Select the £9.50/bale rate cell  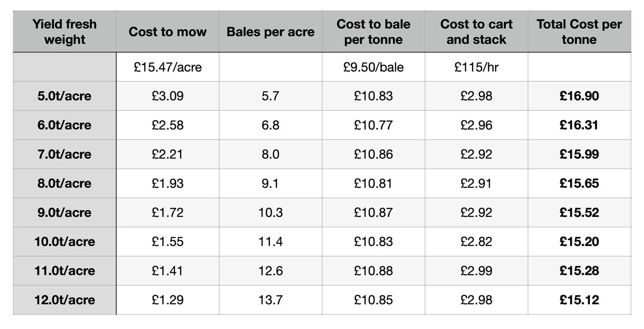(373, 67)
